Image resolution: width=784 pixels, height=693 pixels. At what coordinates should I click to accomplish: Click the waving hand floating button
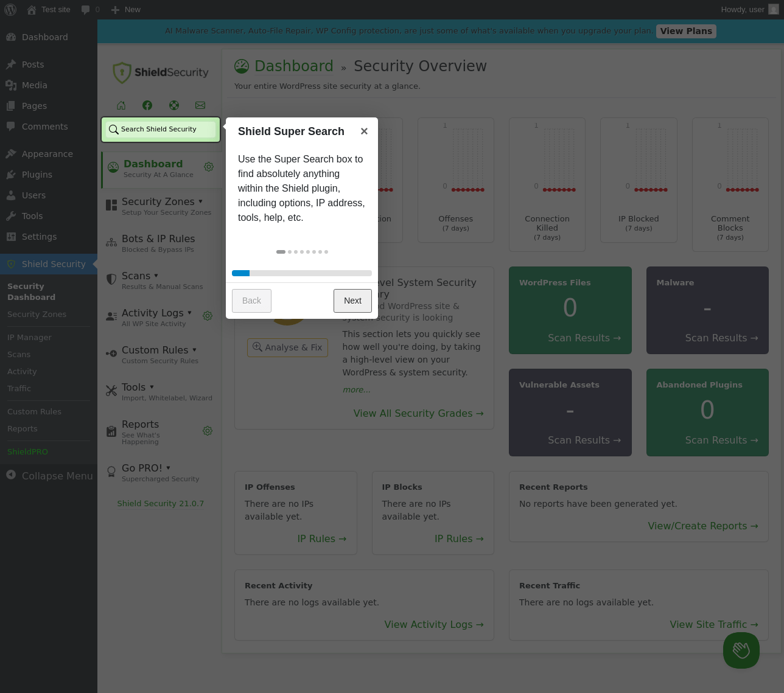click(741, 650)
